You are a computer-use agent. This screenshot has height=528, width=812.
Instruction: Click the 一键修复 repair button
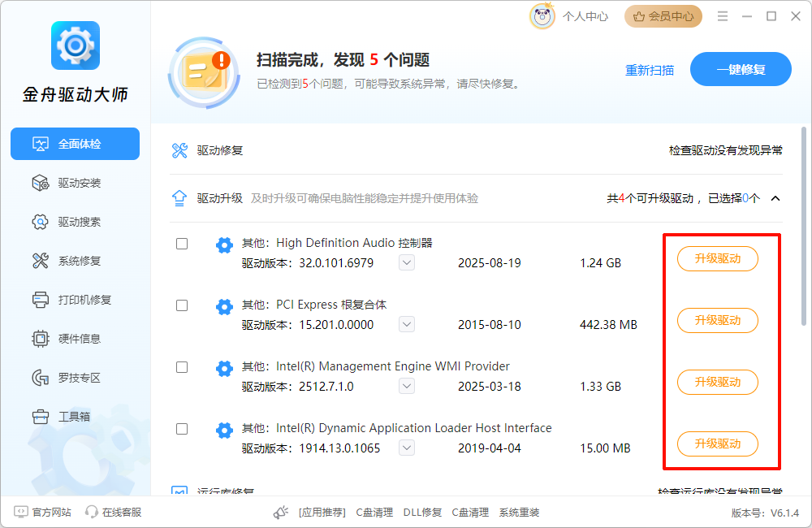(741, 69)
